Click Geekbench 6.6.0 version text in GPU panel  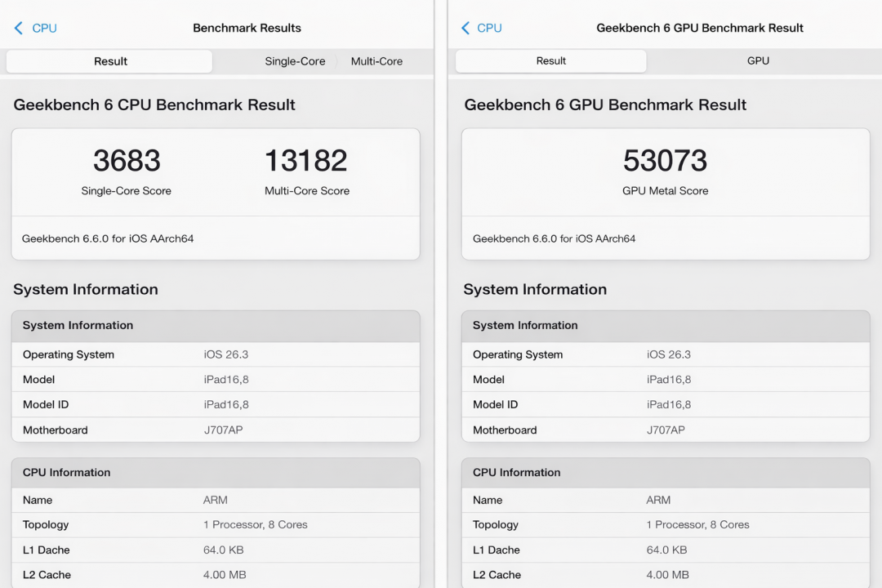tap(554, 238)
